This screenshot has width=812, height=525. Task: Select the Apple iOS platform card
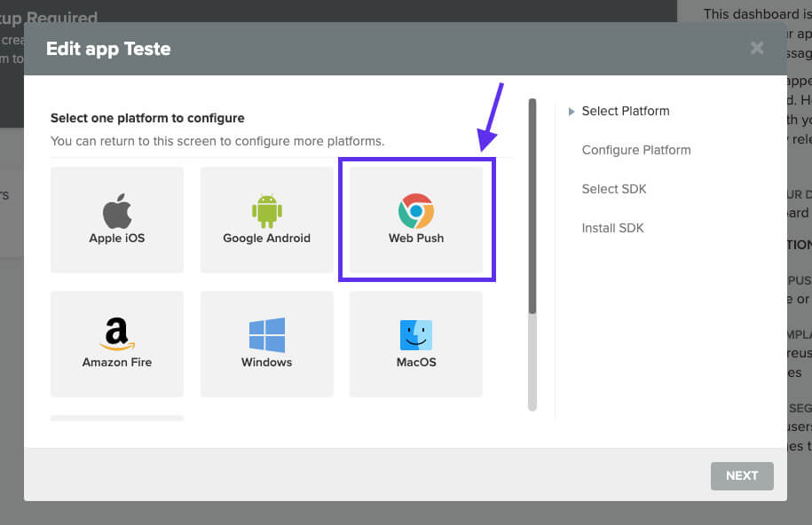117,220
